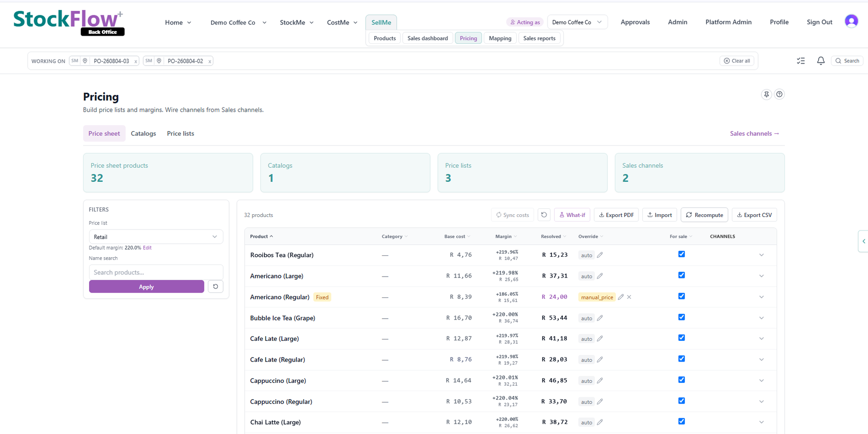Reset filters with the icon beside Apply
868x434 pixels.
tap(216, 287)
